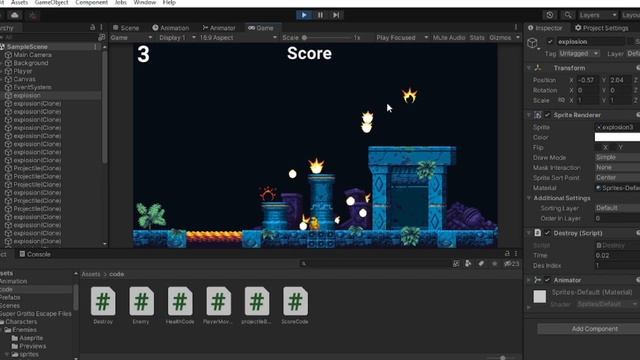Toggle the Destroy script enabled checkbox

(x=547, y=233)
